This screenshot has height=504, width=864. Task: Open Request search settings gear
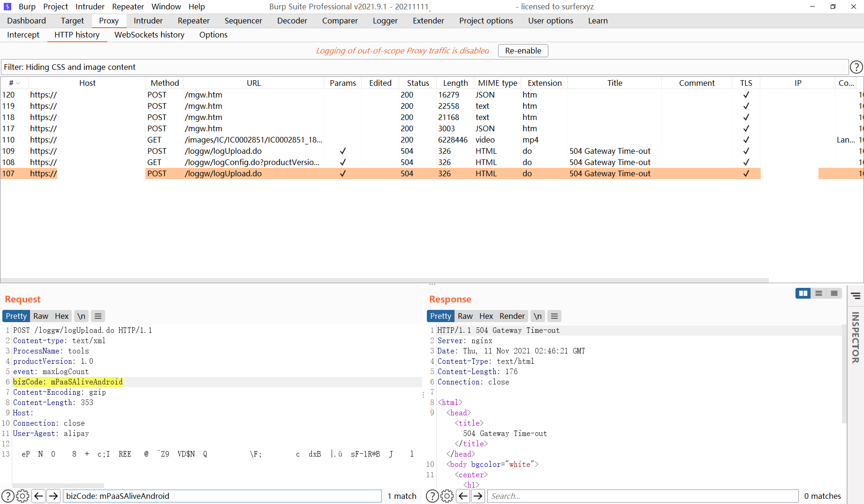point(23,496)
